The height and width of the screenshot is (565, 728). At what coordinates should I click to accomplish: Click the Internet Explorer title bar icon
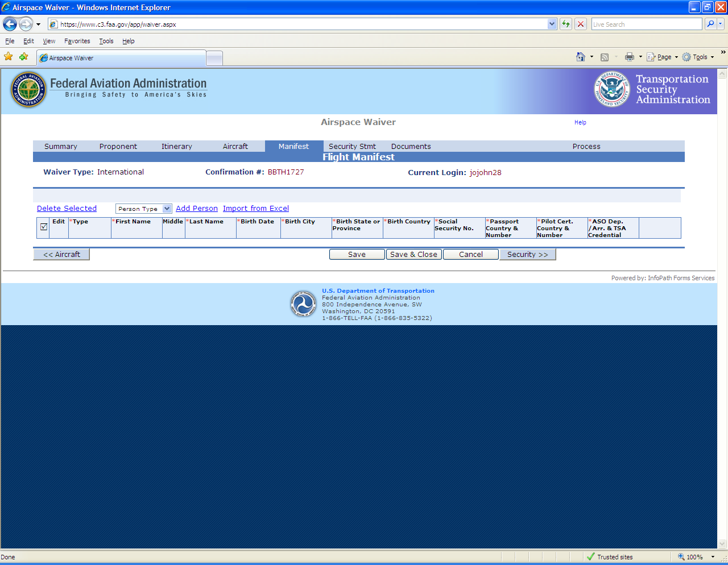(6, 7)
